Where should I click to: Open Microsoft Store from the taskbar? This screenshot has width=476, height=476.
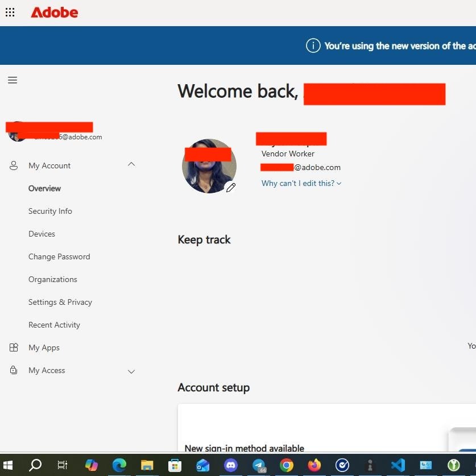click(x=175, y=465)
